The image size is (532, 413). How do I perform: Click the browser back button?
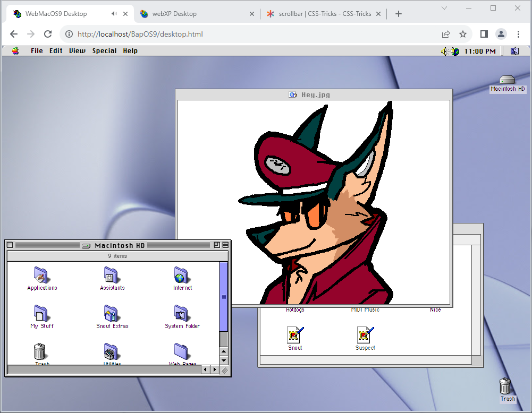tap(14, 34)
